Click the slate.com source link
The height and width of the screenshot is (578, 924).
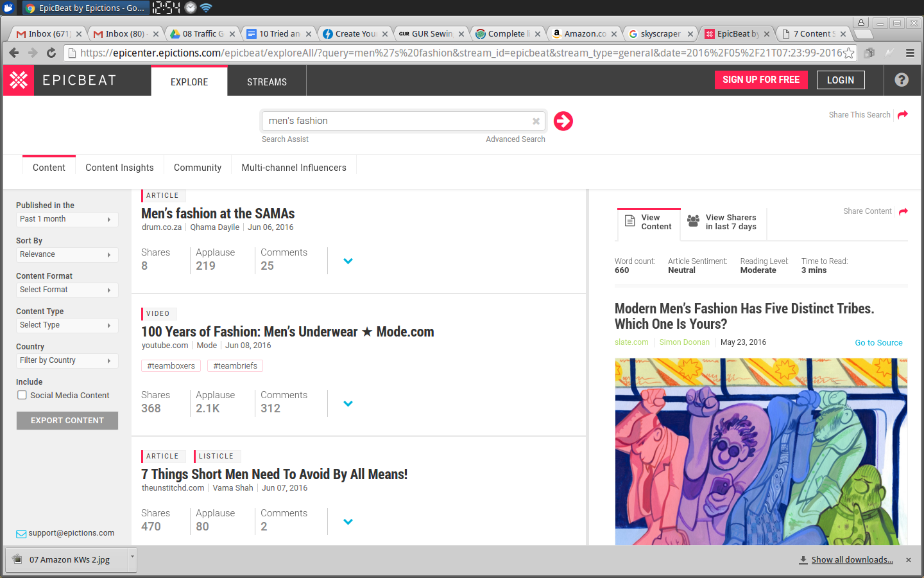[631, 342]
